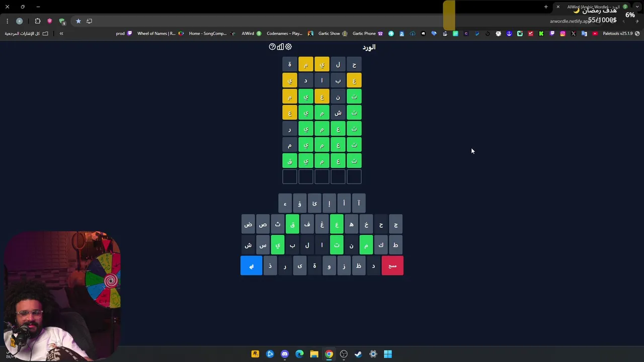Expand the hidden bookmarks overflow chevron

[x=61, y=33]
